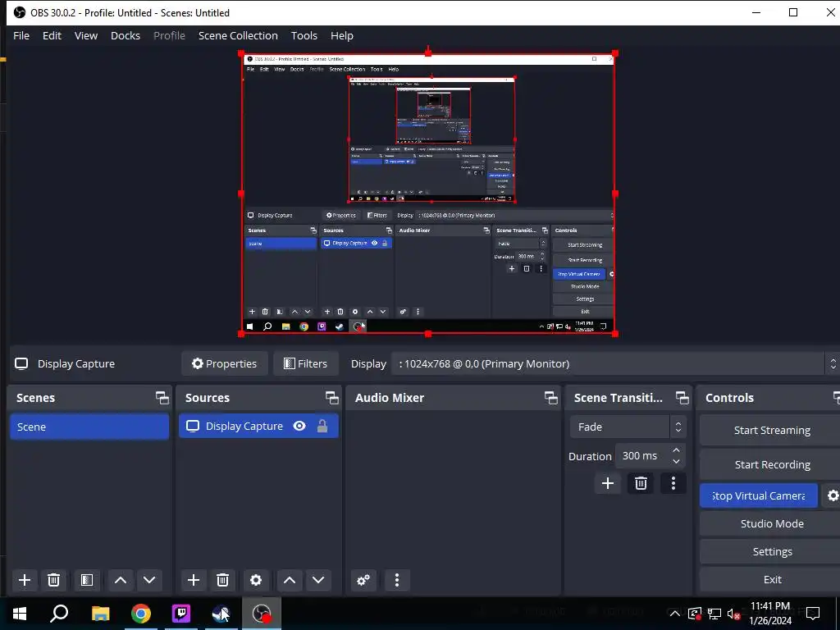Image resolution: width=840 pixels, height=630 pixels.
Task: Click the preview canvas display capture
Action: pyautogui.click(x=428, y=194)
